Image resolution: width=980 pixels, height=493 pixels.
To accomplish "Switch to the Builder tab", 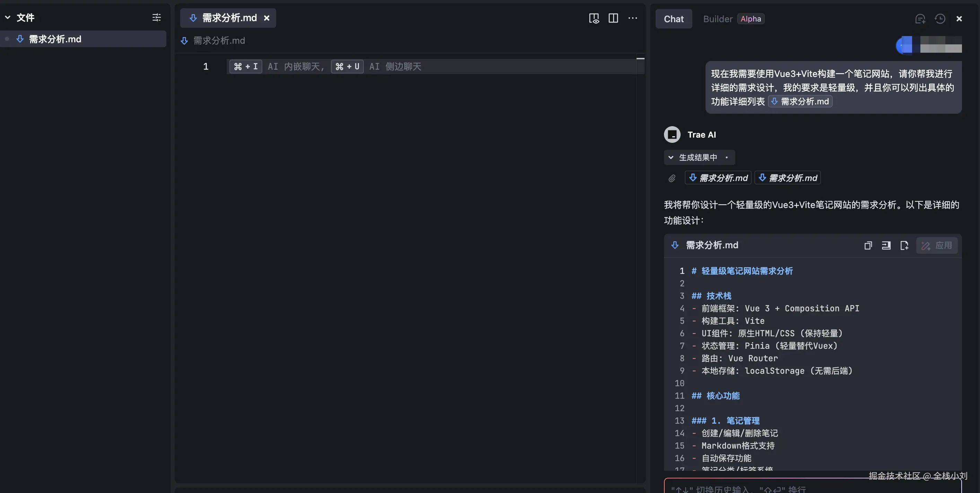I will 717,19.
